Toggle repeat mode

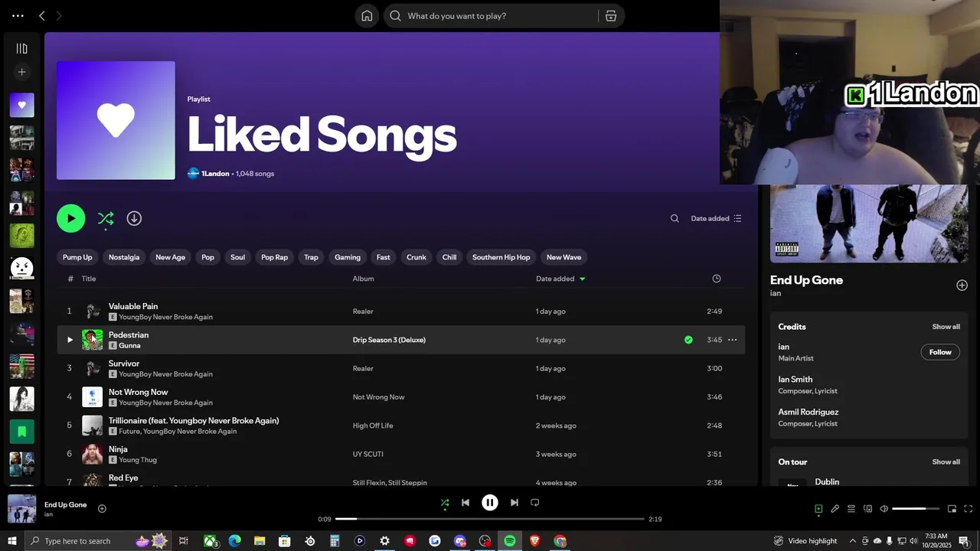click(535, 503)
